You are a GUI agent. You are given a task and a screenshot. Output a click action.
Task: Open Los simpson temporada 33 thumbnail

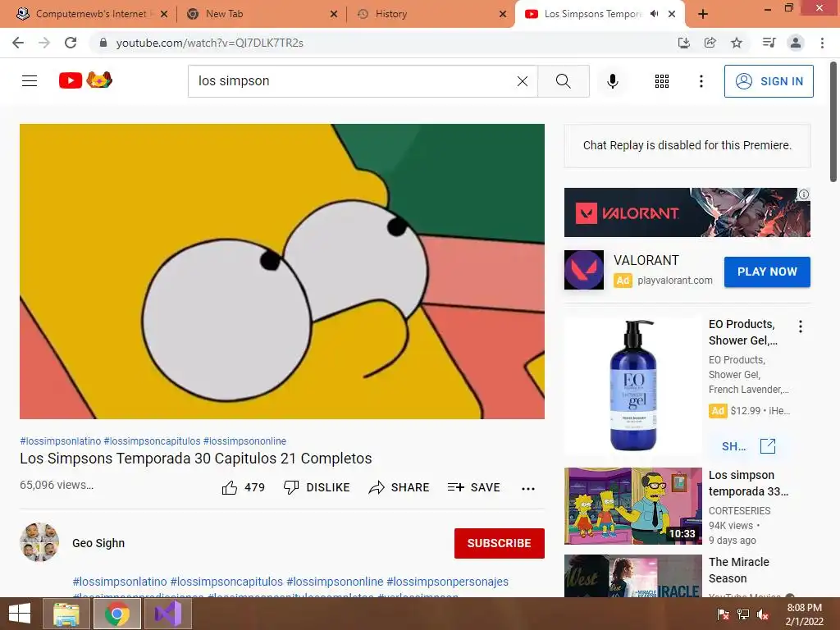(633, 505)
